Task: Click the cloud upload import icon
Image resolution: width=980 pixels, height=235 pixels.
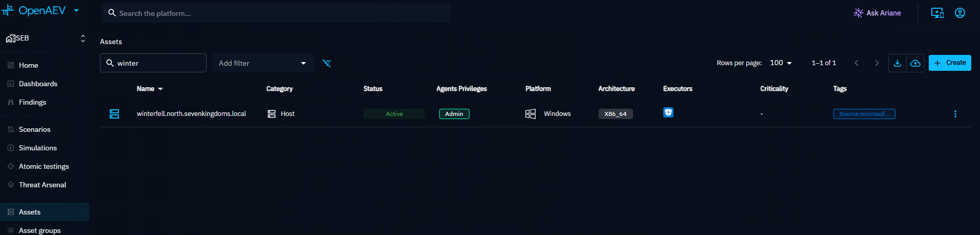Action: point(915,63)
